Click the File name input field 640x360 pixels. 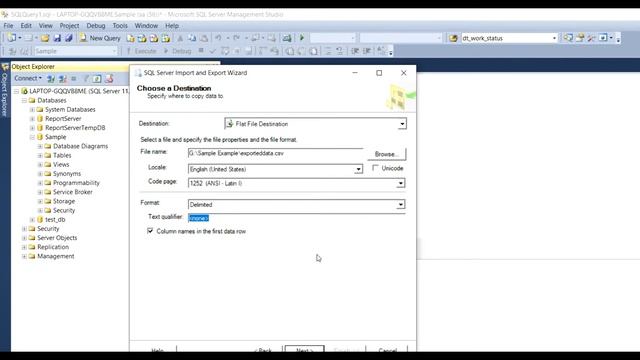click(x=275, y=153)
